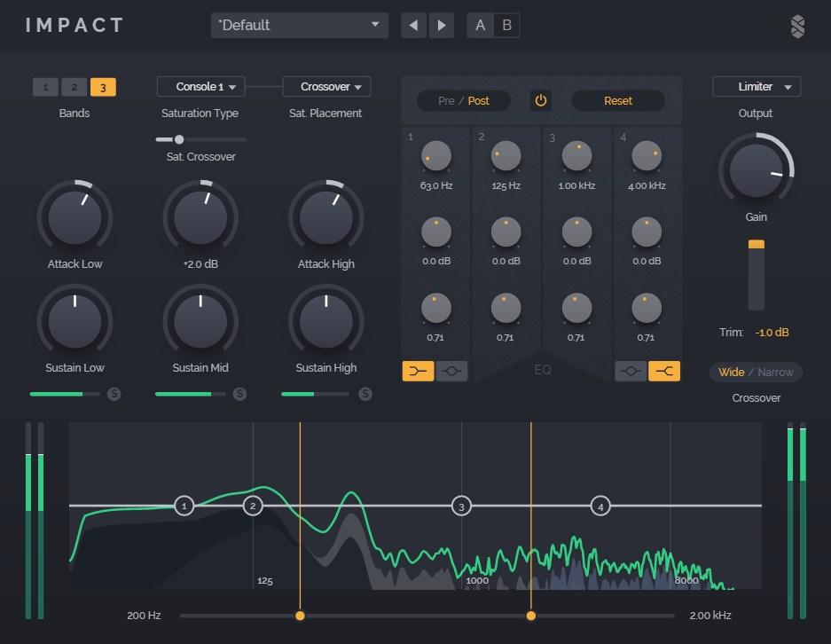Switch to preset slot B
The image size is (831, 644).
(506, 26)
